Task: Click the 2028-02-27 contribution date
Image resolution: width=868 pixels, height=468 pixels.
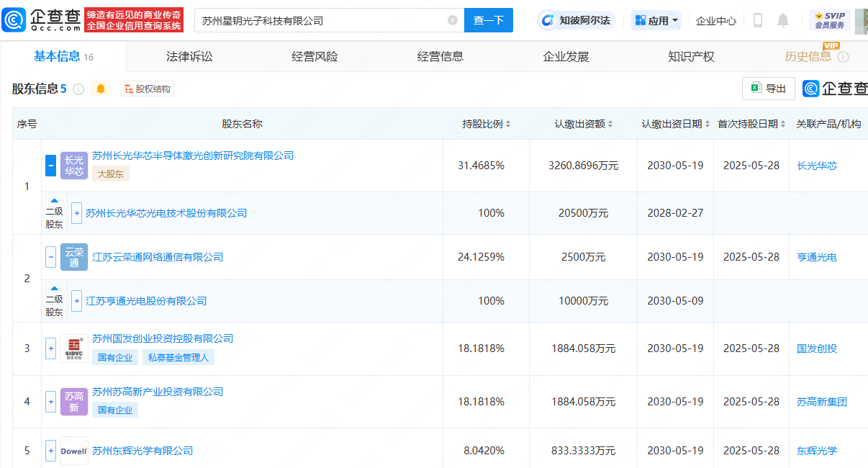Action: coord(675,213)
